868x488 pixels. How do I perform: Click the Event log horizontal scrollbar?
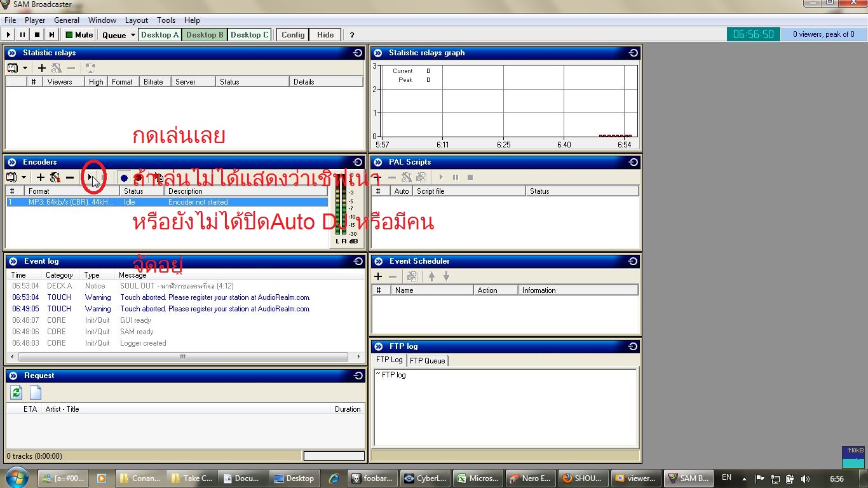tap(183, 357)
